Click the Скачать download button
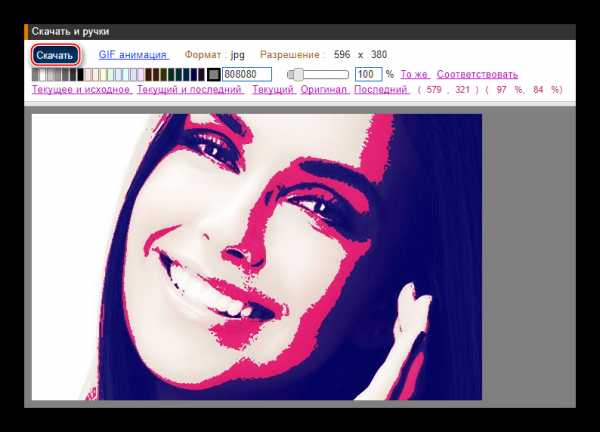 55,55
